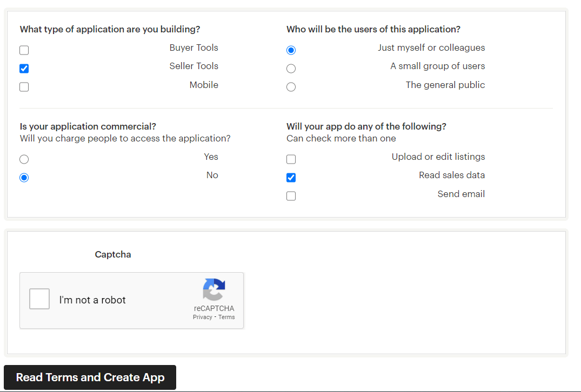Check the 'I'm not a robot' box
This screenshot has height=392, width=581.
pos(39,299)
